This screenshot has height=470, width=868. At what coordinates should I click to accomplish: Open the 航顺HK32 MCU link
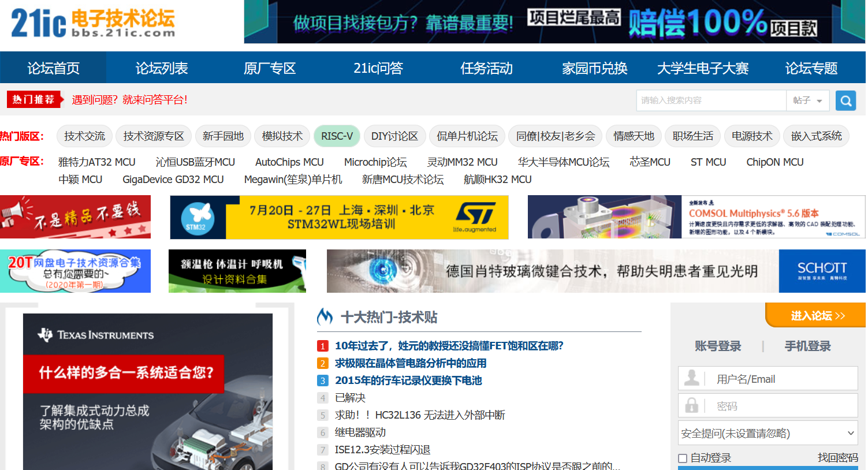[x=498, y=180]
